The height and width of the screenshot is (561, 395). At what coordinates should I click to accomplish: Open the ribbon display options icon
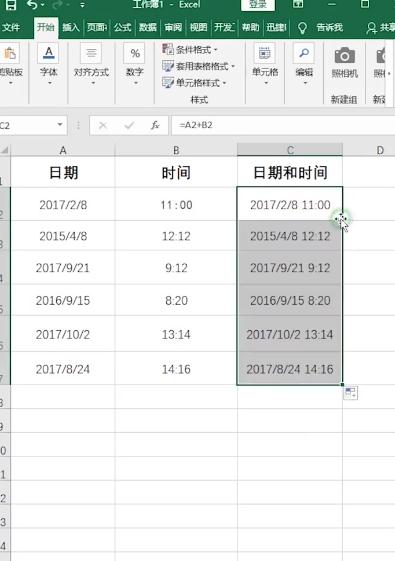(x=298, y=4)
